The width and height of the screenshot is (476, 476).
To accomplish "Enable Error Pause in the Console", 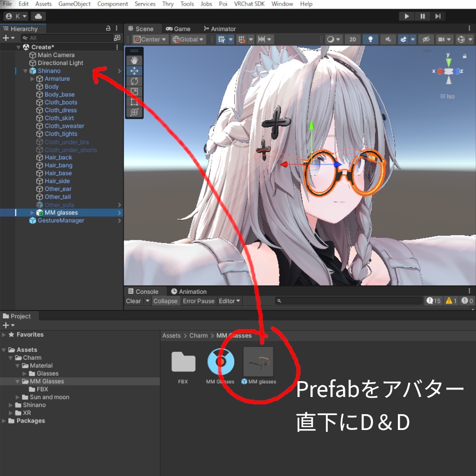I will coord(199,301).
